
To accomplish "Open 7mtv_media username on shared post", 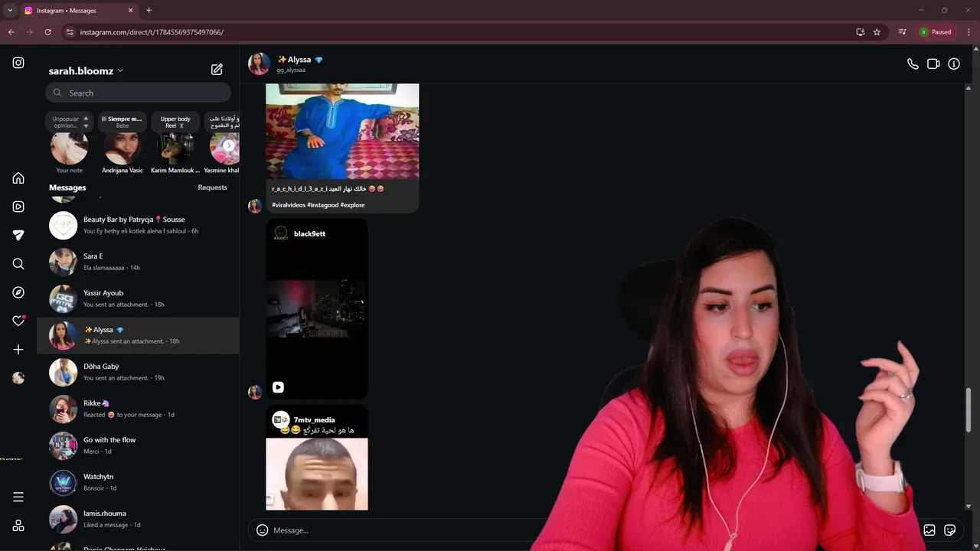I will pyautogui.click(x=314, y=420).
